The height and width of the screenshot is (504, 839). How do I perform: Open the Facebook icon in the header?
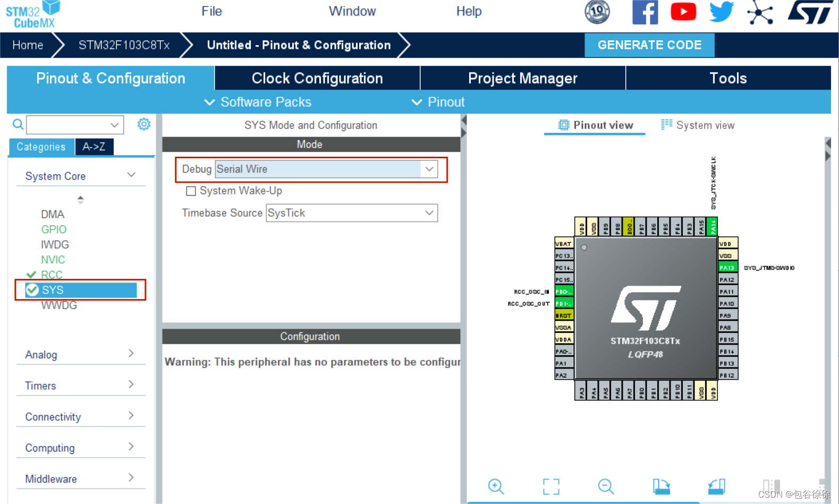645,12
